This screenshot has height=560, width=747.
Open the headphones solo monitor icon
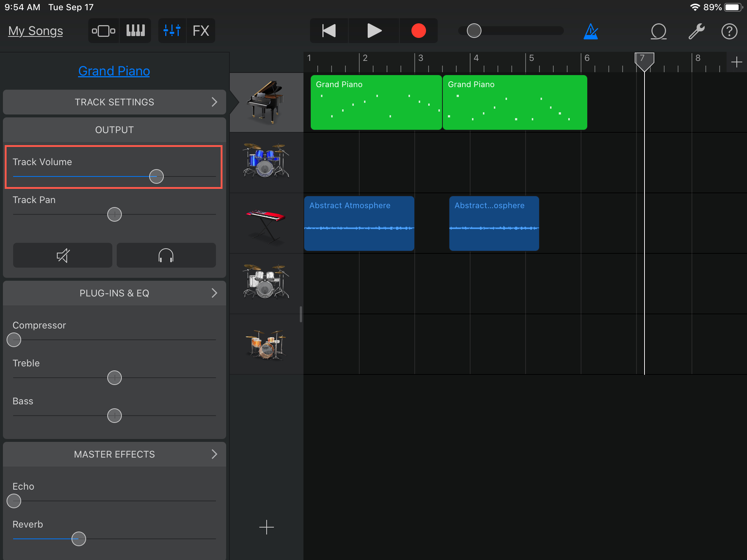point(166,255)
